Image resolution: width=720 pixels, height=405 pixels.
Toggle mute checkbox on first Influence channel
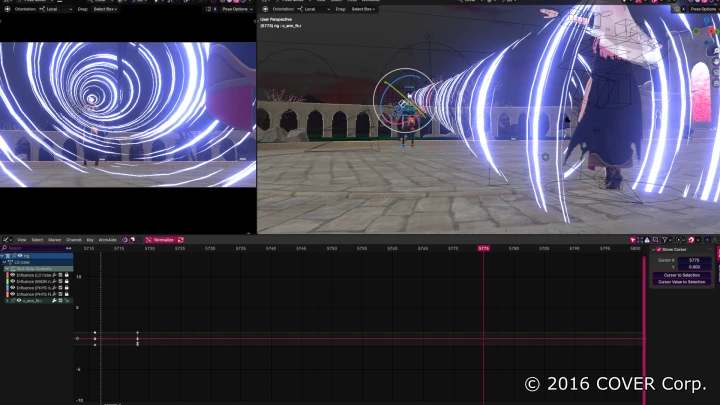60,275
